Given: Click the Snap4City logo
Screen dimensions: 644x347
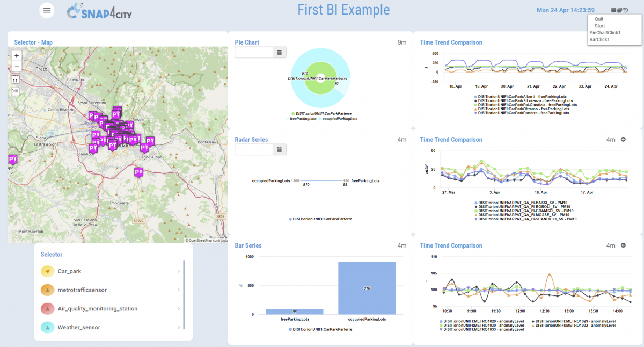Looking at the screenshot, I should coord(99,12).
